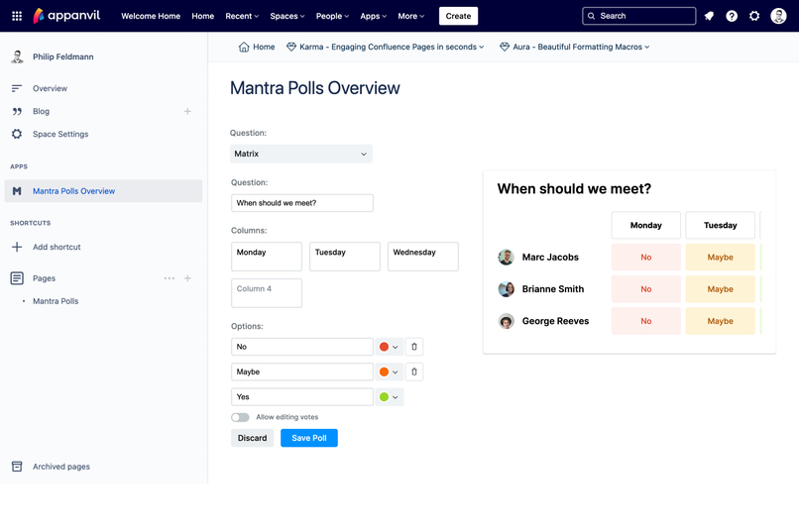Expand the Spaces menu

coord(287,16)
